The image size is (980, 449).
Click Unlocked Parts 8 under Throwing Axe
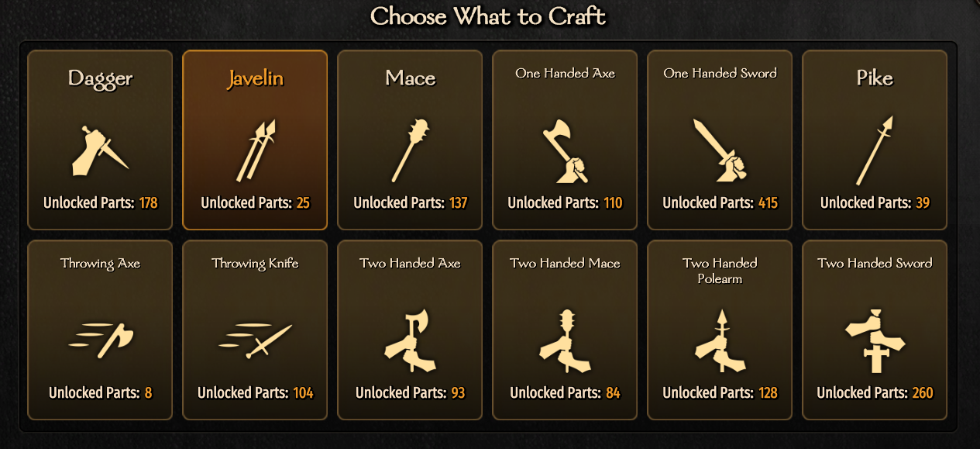click(x=100, y=393)
